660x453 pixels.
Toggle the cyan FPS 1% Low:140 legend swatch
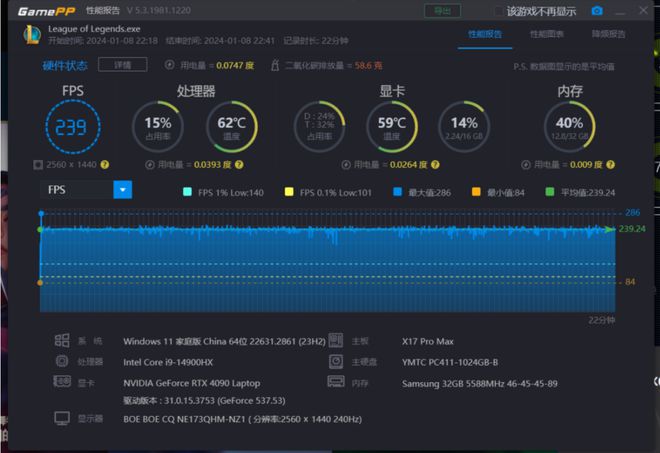188,192
